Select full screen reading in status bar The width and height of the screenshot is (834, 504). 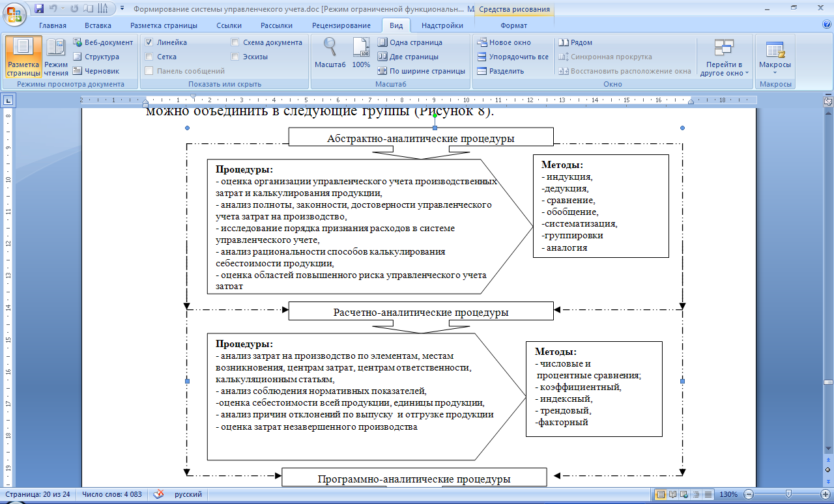(x=672, y=494)
